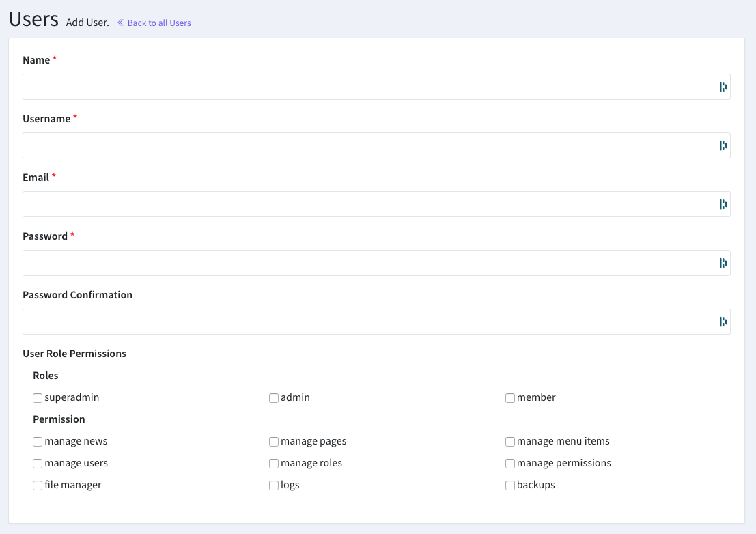
Task: Click the password manager icon in Password field
Action: click(723, 263)
